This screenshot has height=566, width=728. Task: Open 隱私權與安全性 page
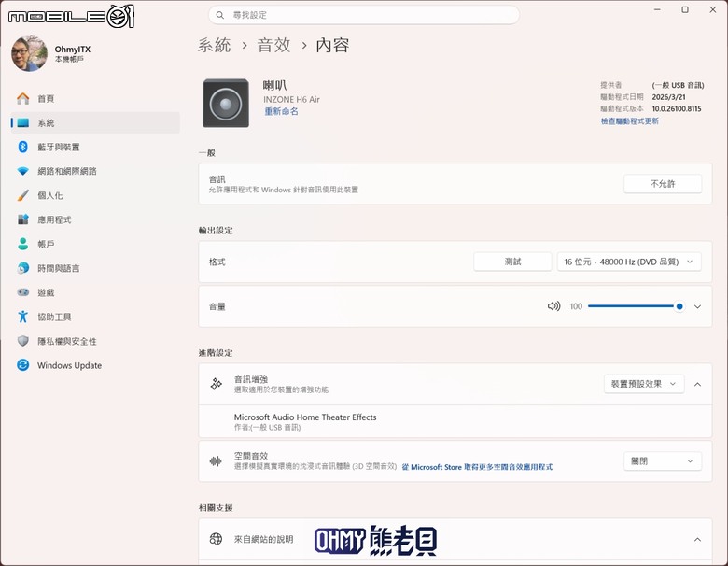coord(95,341)
